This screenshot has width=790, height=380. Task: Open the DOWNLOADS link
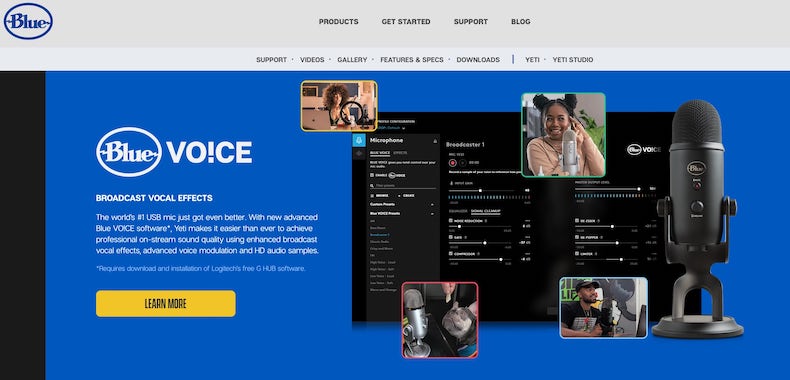478,59
